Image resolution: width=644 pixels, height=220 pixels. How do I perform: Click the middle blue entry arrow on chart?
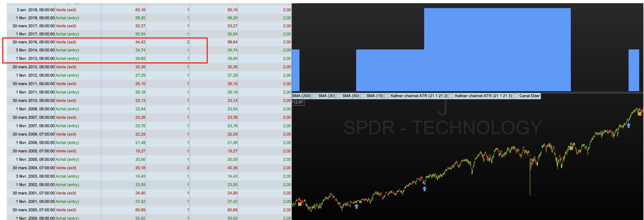tap(425, 189)
